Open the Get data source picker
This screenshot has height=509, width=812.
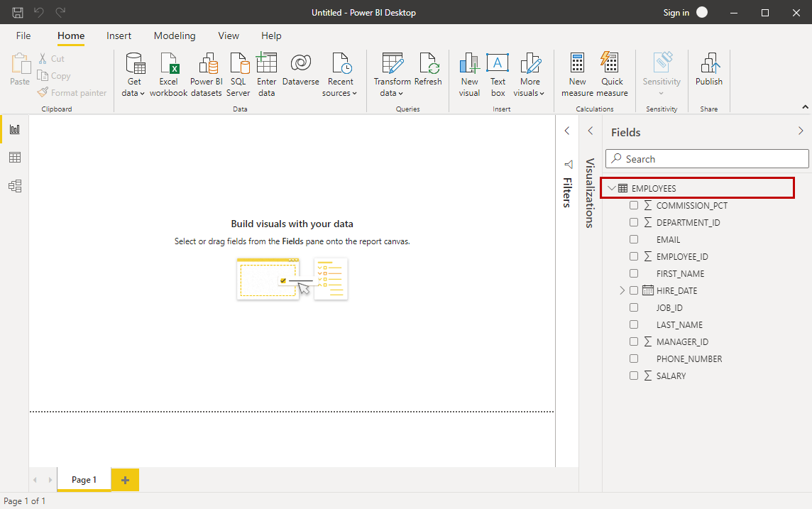coord(133,75)
